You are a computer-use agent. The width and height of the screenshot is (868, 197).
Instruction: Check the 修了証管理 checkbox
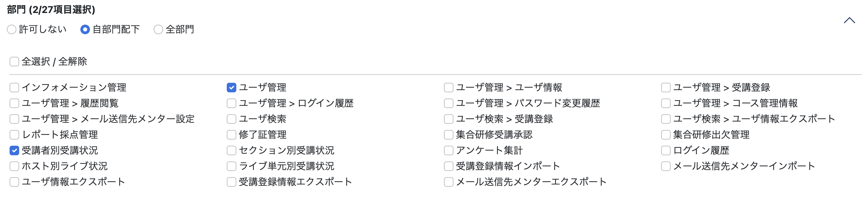click(x=231, y=135)
